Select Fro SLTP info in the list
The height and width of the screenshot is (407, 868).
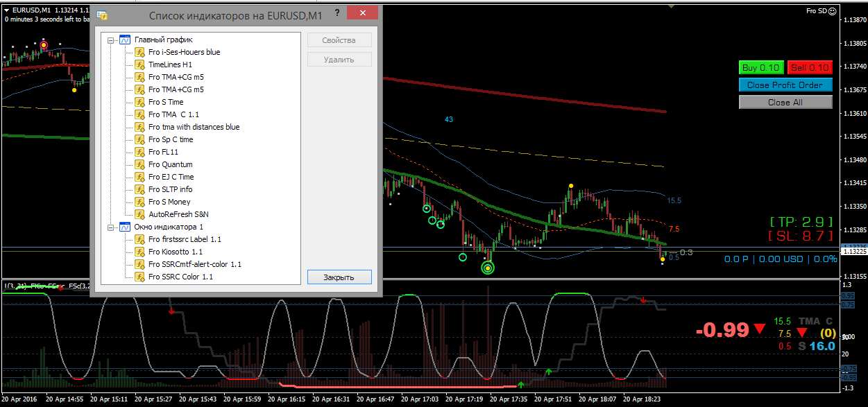[171, 189]
